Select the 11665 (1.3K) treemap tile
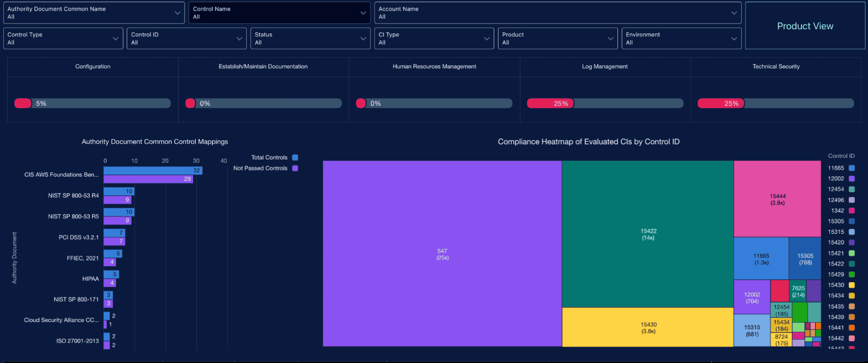The width and height of the screenshot is (868, 363). pyautogui.click(x=761, y=259)
